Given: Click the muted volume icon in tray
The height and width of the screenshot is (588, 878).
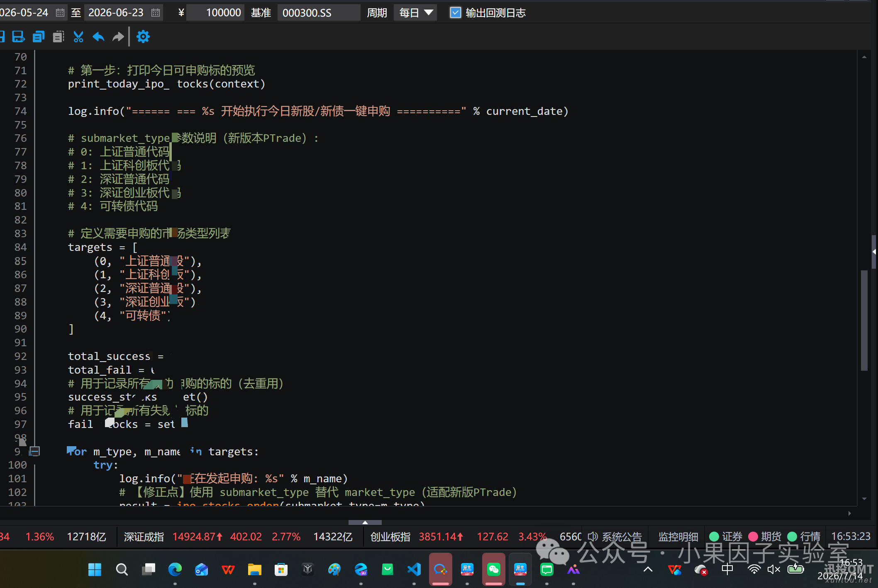Looking at the screenshot, I should [x=774, y=569].
